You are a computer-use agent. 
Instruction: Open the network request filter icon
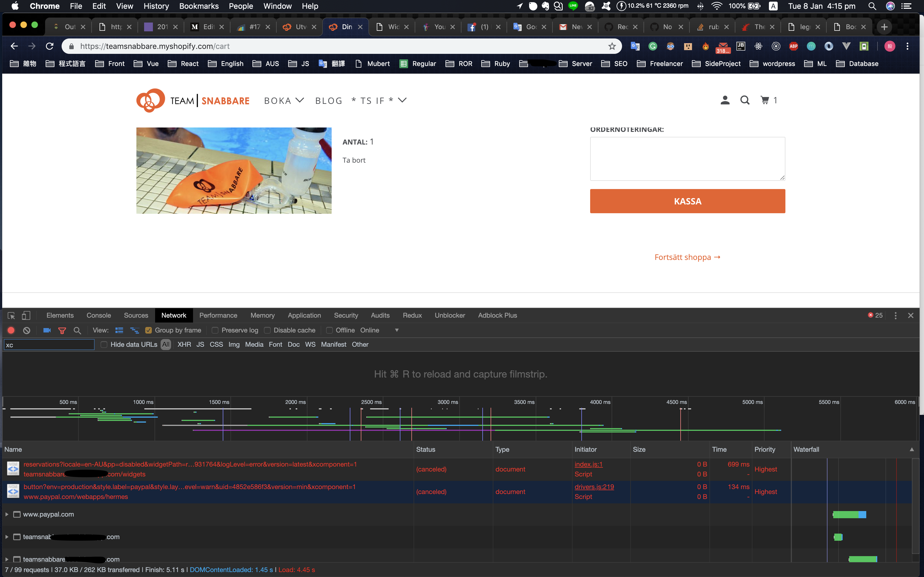point(62,330)
